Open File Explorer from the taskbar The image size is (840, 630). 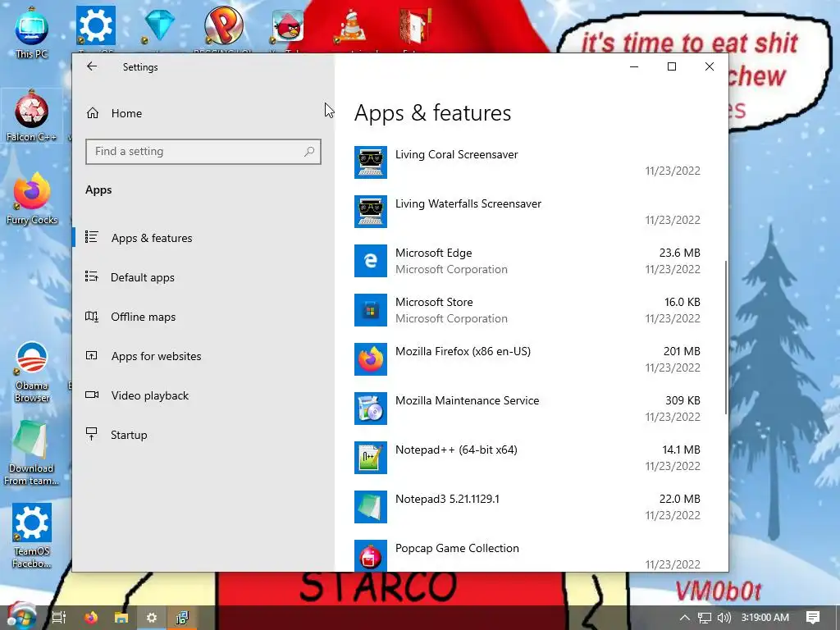point(121,618)
